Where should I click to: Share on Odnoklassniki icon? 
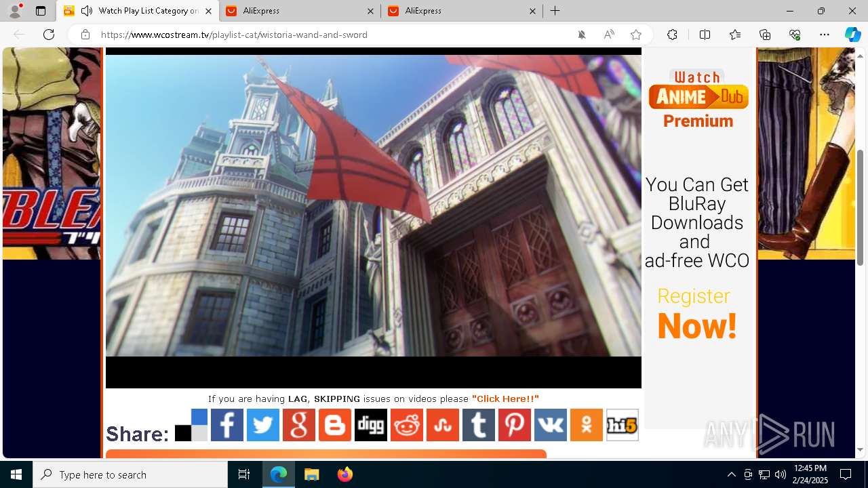(587, 425)
